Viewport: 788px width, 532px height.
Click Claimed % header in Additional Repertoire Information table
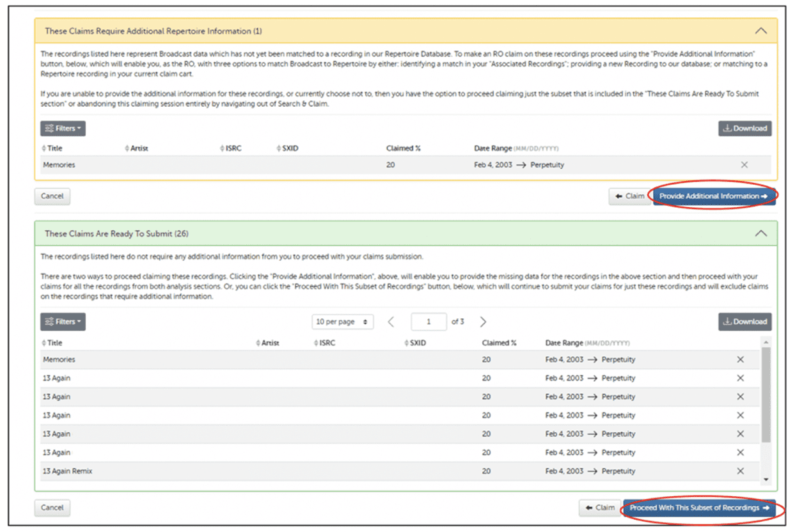pyautogui.click(x=404, y=148)
